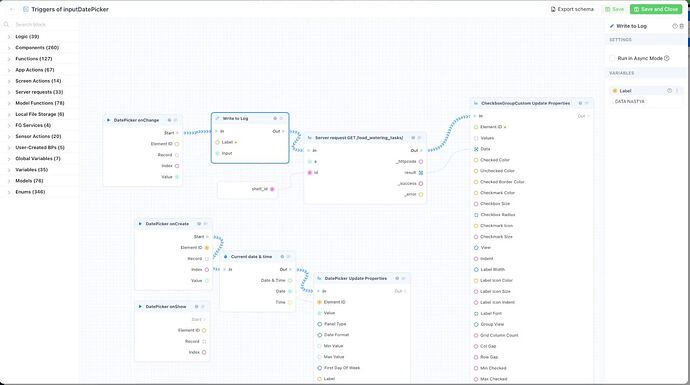Screen dimensions: 690x385
Task: Click the back arrow beside Triggers title
Action: [12, 9]
